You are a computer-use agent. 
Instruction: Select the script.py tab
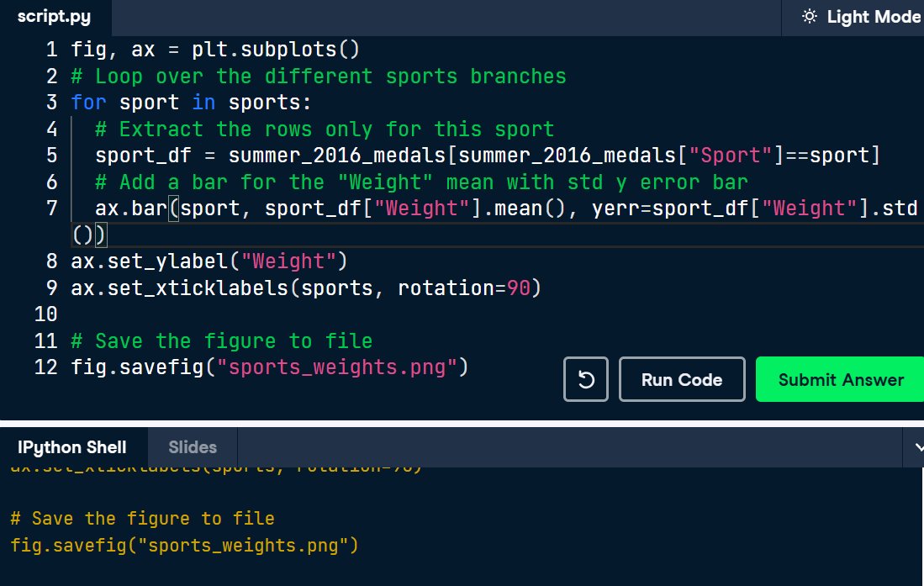[54, 17]
